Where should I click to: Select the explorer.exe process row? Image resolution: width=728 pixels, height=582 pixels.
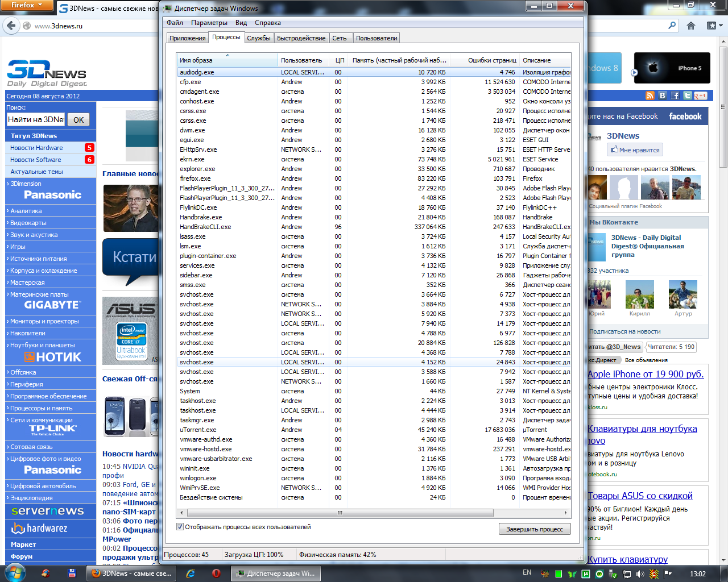(x=374, y=169)
